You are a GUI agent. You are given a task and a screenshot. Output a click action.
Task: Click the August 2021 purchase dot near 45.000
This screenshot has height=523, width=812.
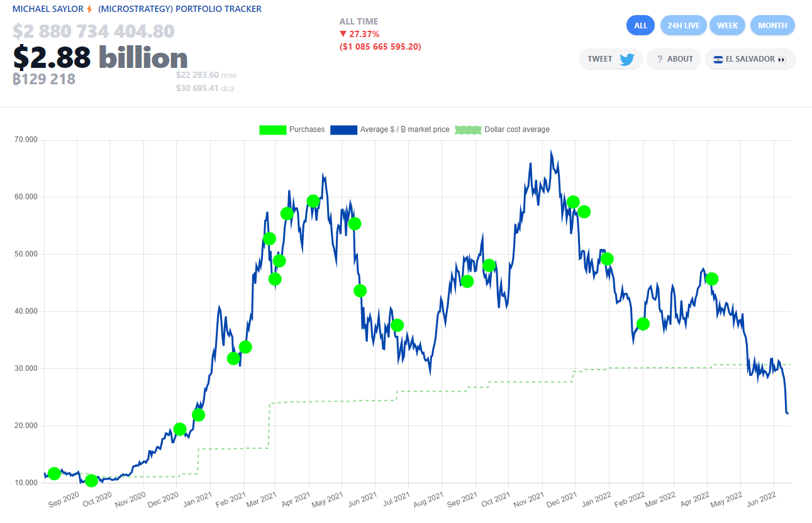(467, 281)
